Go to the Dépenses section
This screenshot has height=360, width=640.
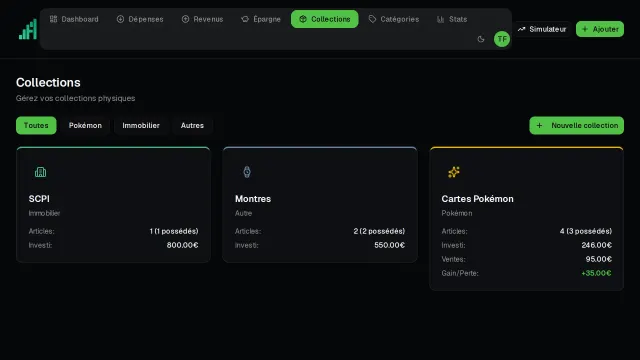[140, 19]
